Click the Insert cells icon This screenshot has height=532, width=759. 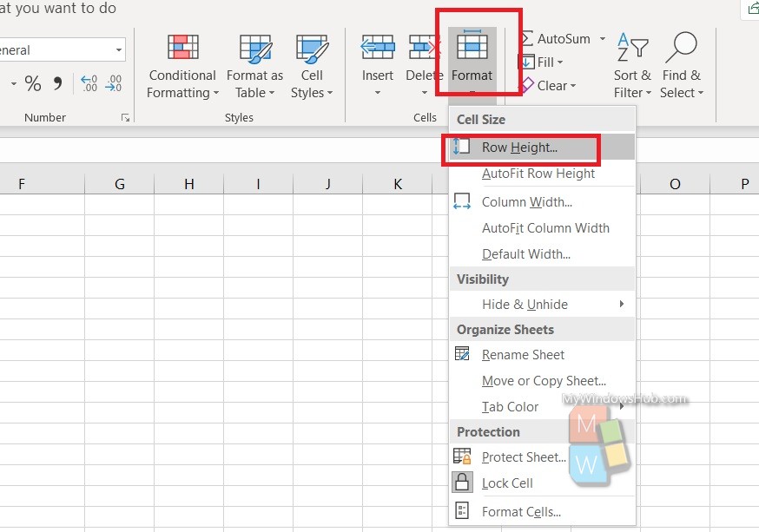tap(378, 47)
